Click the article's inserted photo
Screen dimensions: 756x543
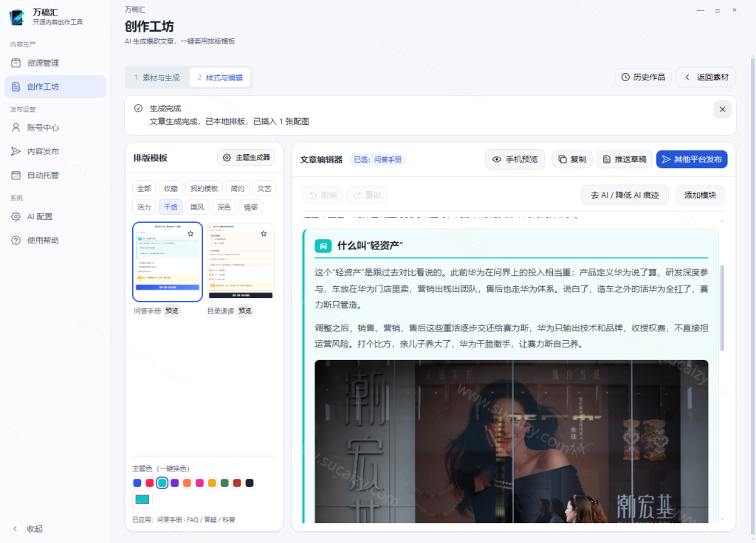coord(512,441)
